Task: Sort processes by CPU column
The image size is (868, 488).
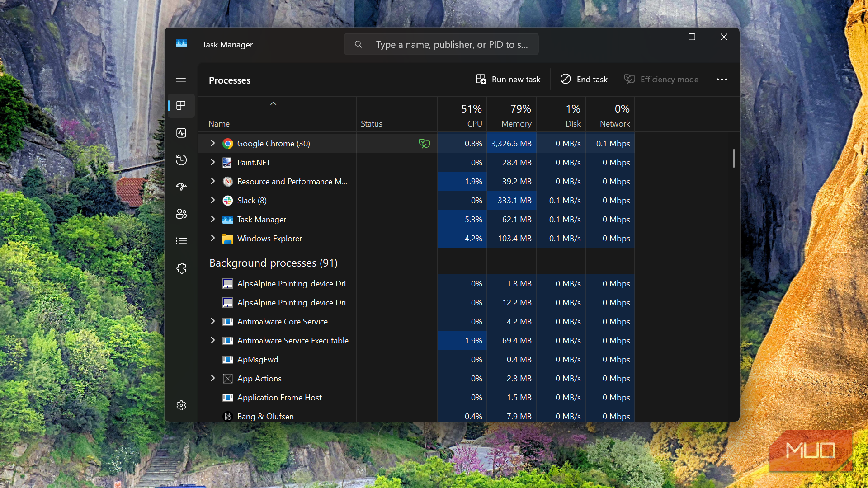Action: coord(462,115)
